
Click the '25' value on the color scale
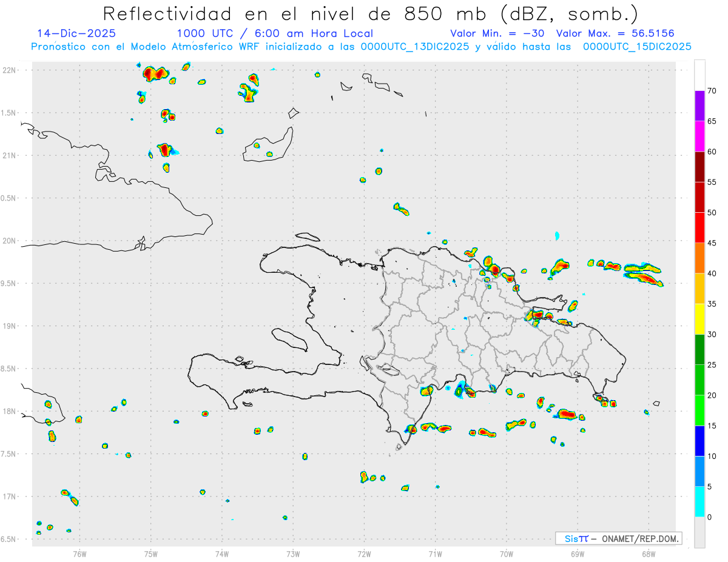[x=712, y=365]
